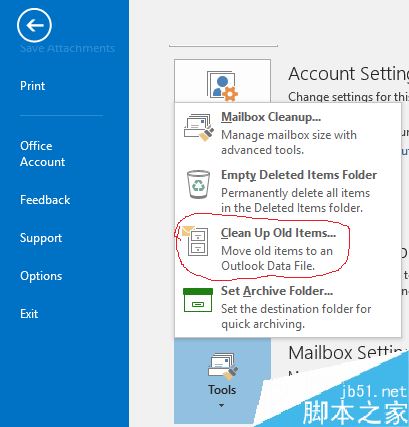Screen dimensions: 409x427
Task: Click the green archive box icon
Action: point(198,300)
